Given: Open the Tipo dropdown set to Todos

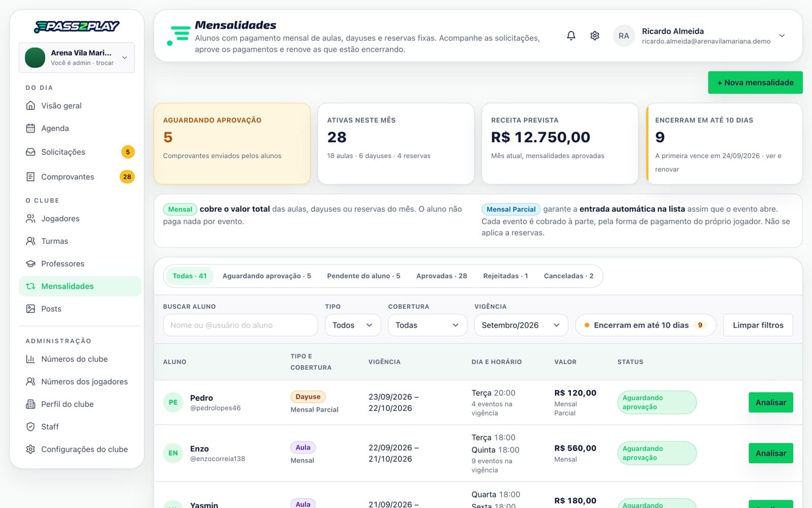Looking at the screenshot, I should [x=353, y=325].
